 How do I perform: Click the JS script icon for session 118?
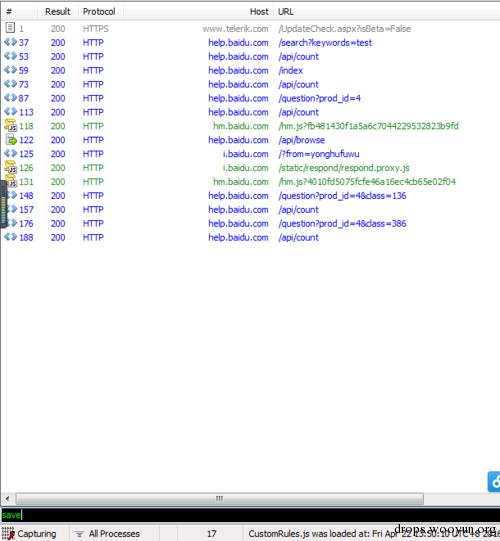click(10, 126)
